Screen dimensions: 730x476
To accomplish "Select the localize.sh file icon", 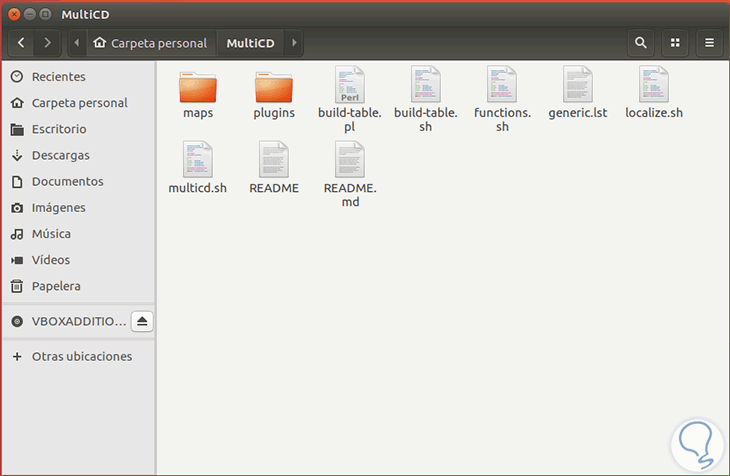I will (654, 84).
